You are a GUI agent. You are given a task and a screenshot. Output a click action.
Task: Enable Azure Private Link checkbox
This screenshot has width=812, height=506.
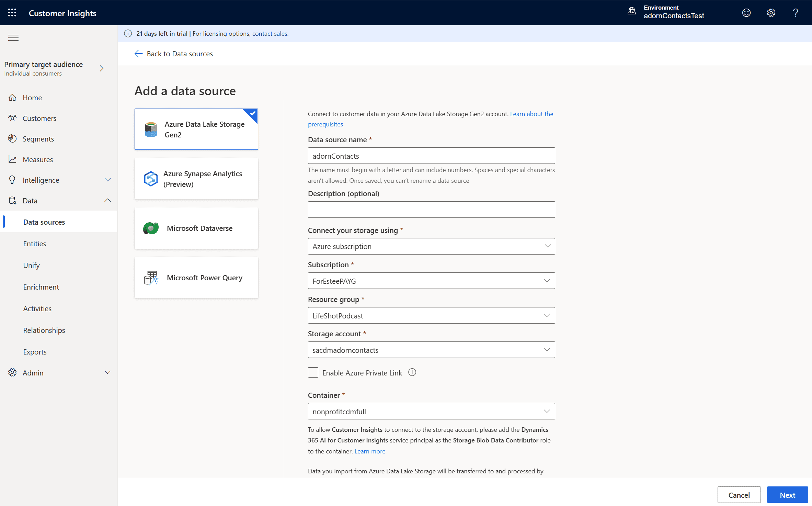pos(313,372)
